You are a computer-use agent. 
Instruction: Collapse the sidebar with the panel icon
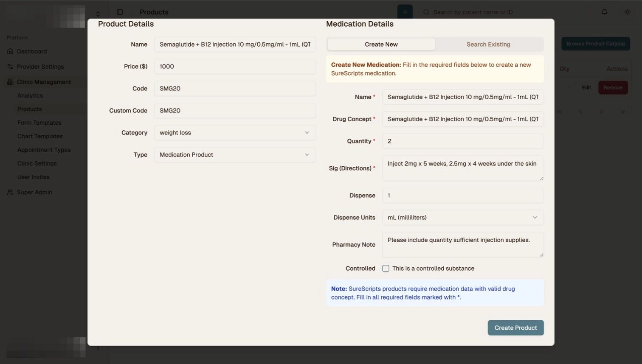tap(120, 12)
